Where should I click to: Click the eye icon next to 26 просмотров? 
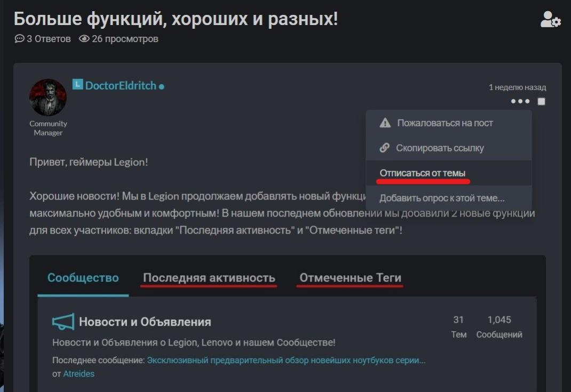(x=85, y=38)
